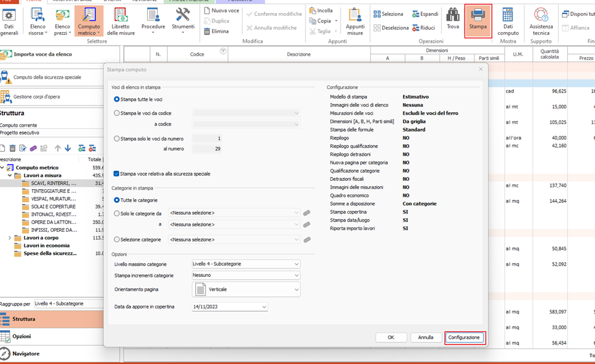Open the 'a' category range dropdown

[x=234, y=225]
